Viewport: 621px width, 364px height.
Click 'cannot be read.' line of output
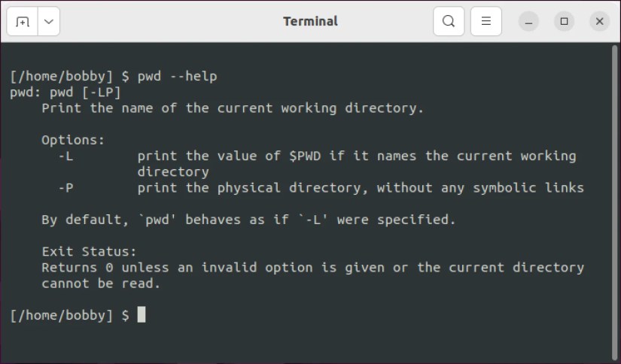click(101, 284)
